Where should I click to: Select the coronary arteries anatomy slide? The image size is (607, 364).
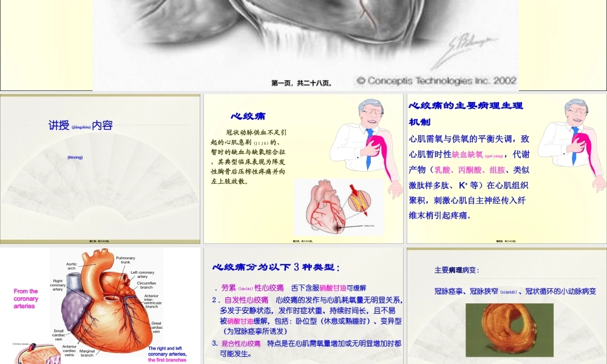[x=100, y=303]
